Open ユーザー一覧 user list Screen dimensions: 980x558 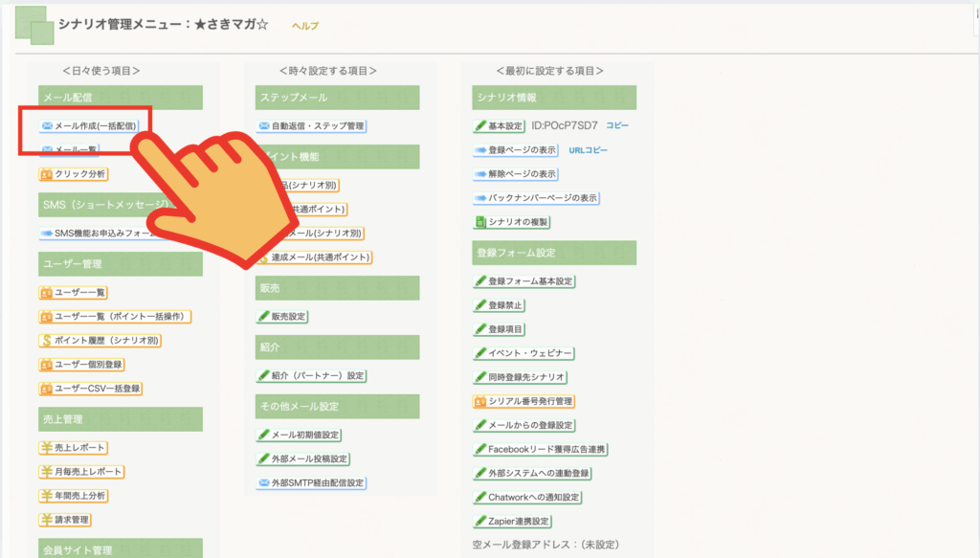tap(74, 292)
